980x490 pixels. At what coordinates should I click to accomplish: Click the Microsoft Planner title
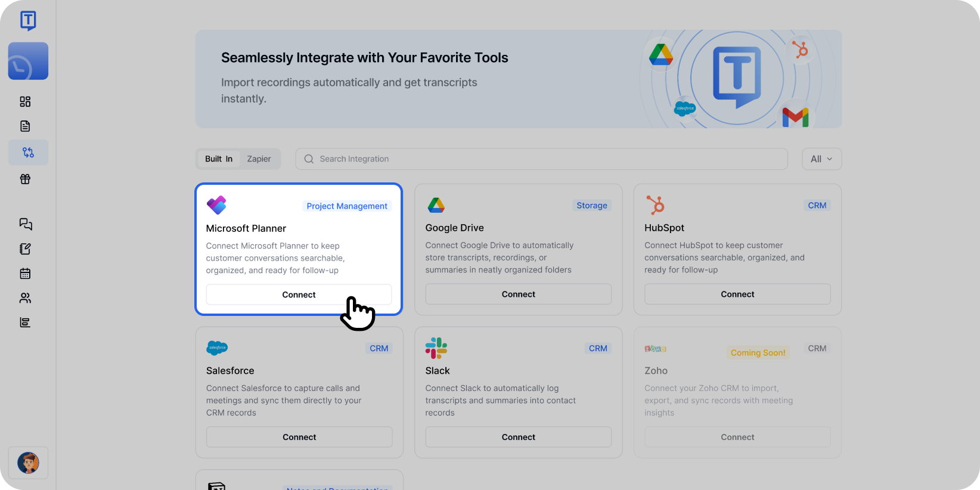[246, 228]
